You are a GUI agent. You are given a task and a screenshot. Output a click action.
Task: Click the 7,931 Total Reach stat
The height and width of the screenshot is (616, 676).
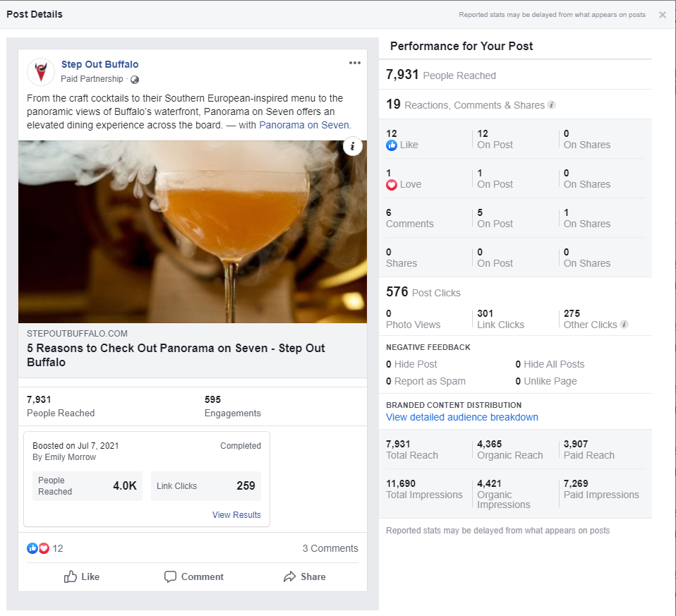pyautogui.click(x=411, y=449)
